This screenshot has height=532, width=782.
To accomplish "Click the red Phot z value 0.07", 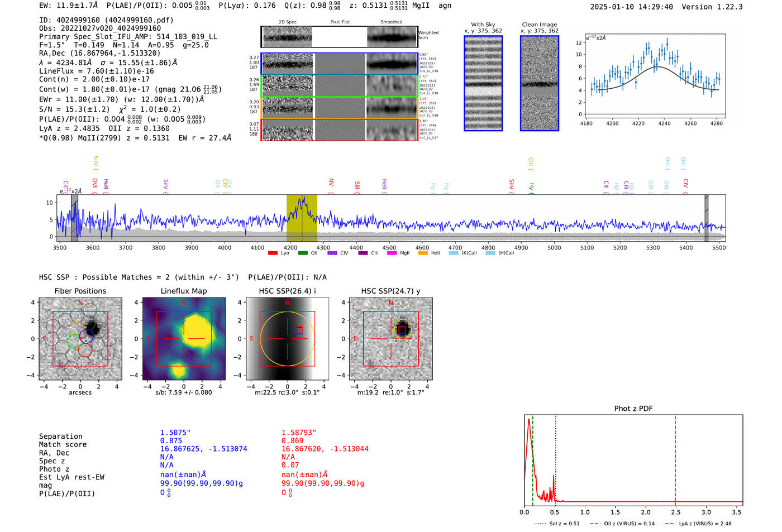I will 290,465.
